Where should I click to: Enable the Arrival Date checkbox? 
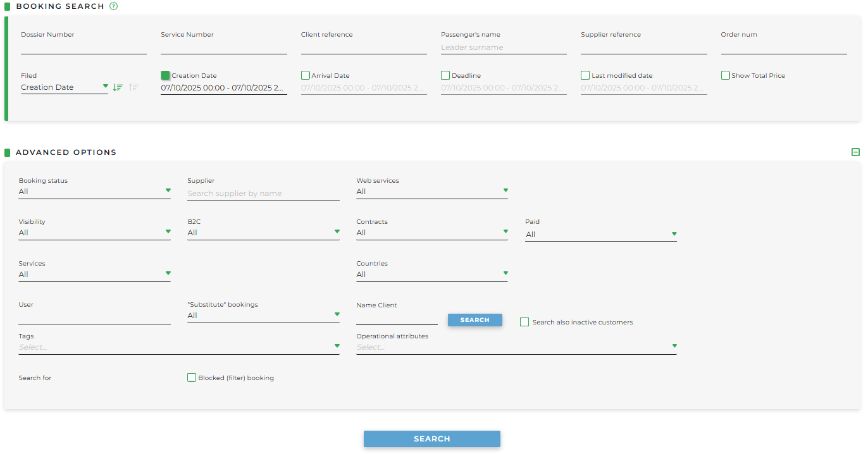[306, 75]
